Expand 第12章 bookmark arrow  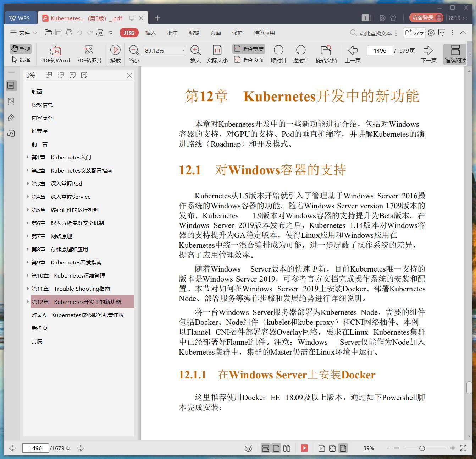[28, 302]
